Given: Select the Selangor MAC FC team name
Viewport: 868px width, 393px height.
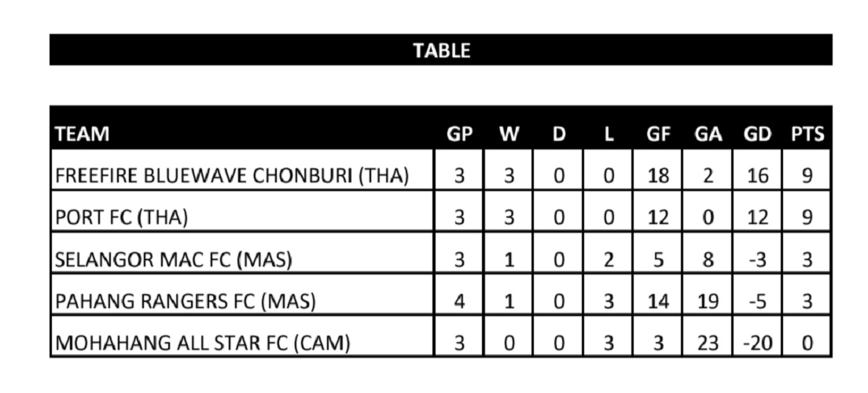Looking at the screenshot, I should tap(173, 260).
